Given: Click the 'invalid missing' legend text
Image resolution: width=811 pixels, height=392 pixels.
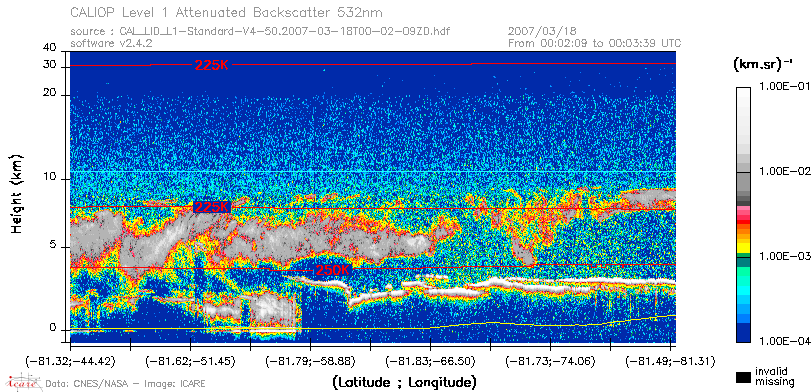Looking at the screenshot, I should [x=775, y=377].
